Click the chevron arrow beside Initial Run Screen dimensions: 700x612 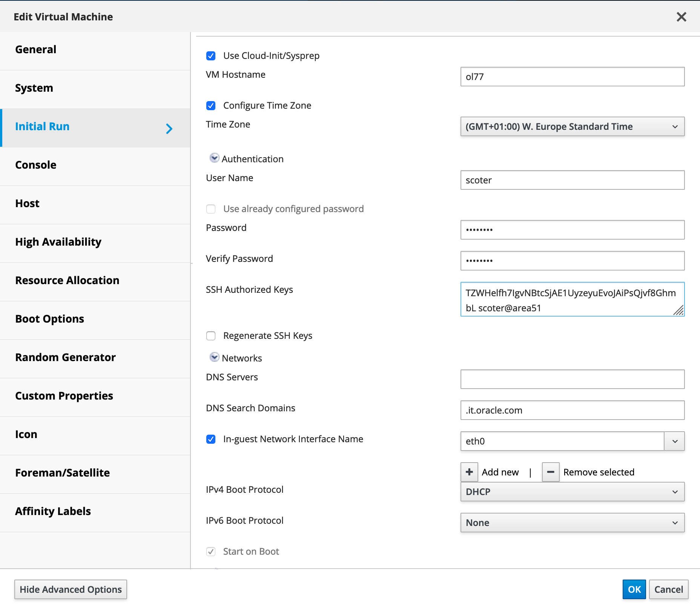tap(169, 129)
